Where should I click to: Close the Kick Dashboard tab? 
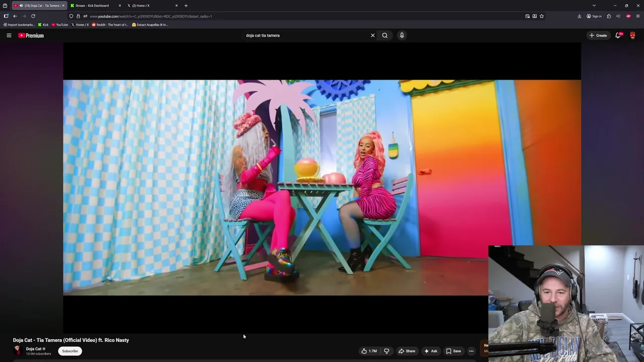coord(120,6)
